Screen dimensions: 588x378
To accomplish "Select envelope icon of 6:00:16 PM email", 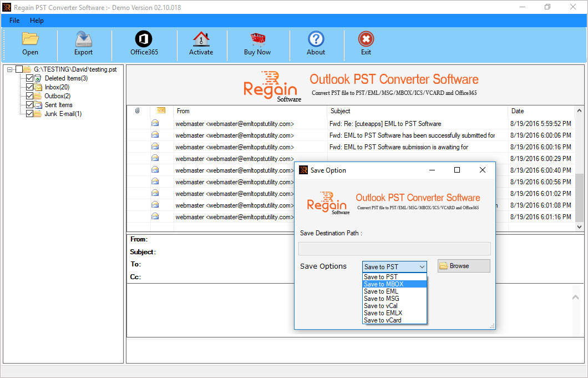I will pyautogui.click(x=155, y=147).
